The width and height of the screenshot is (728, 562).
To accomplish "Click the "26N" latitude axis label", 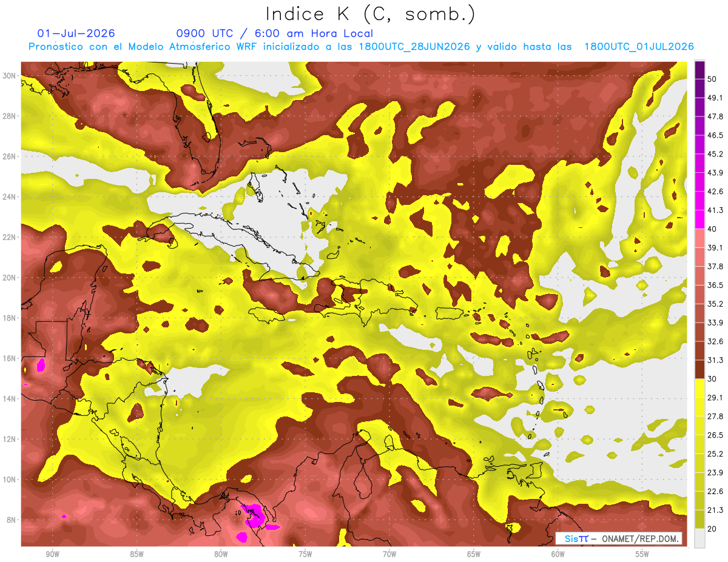I will tap(10, 156).
